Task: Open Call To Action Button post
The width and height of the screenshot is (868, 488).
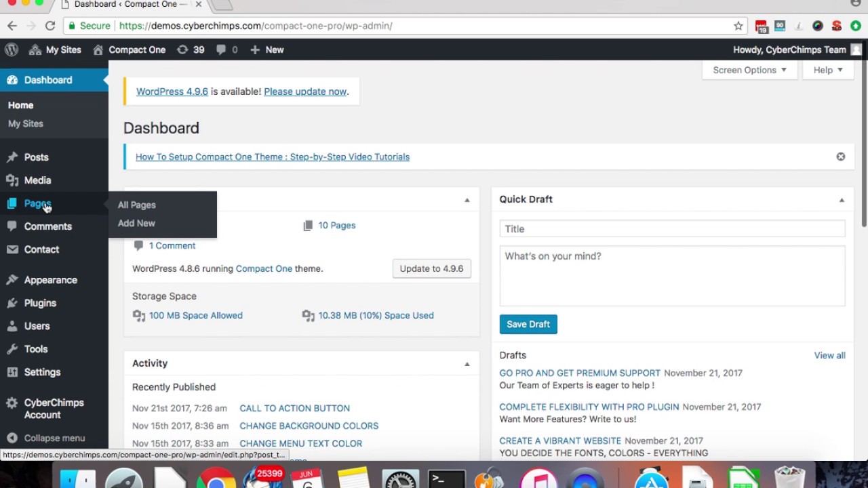Action: pyautogui.click(x=295, y=408)
